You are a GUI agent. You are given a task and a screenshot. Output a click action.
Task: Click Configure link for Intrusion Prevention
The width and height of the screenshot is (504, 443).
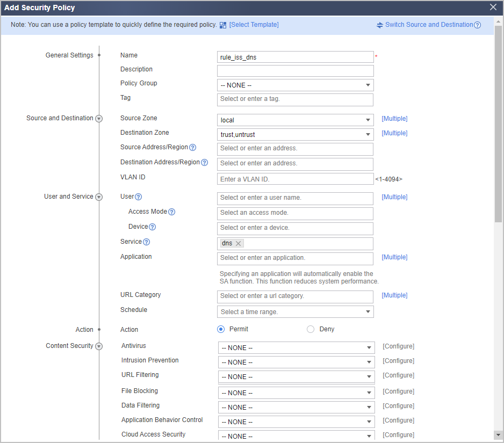398,361
